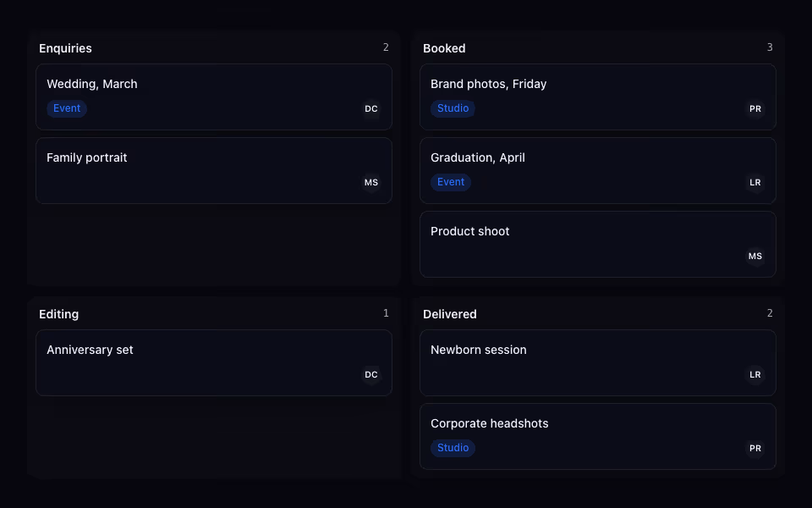This screenshot has width=812, height=508.
Task: Open the "Graduation, April" card
Action: pyautogui.click(x=598, y=170)
